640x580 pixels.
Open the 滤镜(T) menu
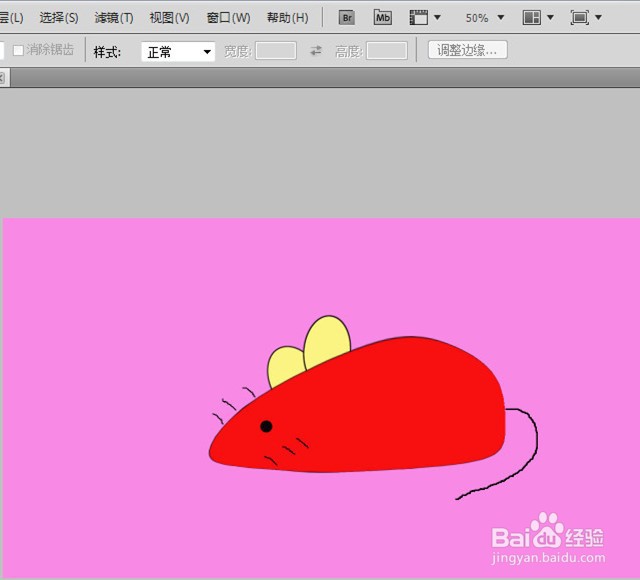[114, 18]
